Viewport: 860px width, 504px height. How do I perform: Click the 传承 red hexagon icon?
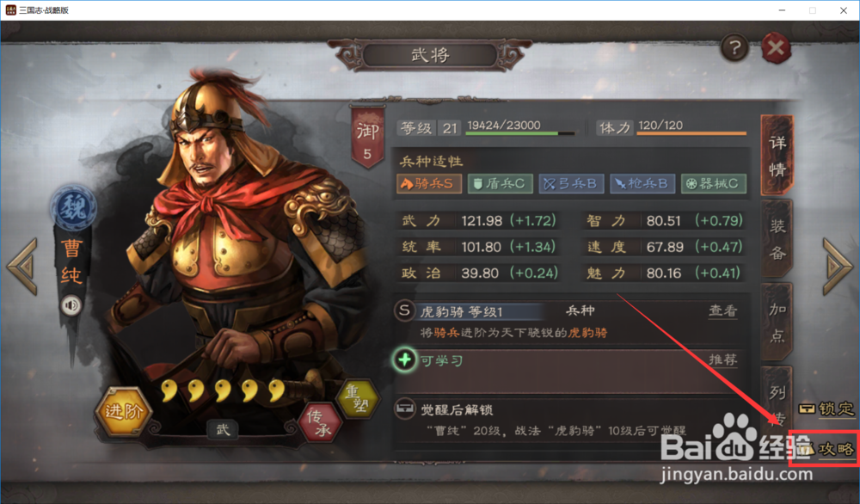tap(320, 423)
